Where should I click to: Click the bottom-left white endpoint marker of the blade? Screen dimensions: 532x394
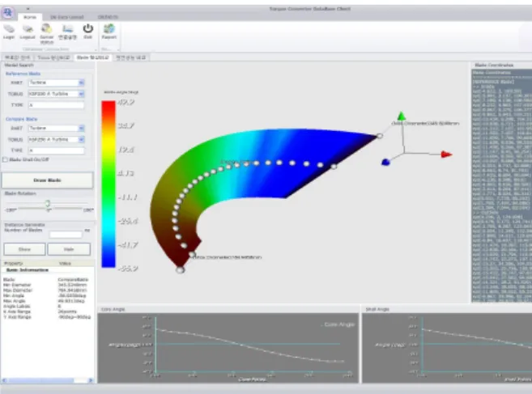click(180, 270)
